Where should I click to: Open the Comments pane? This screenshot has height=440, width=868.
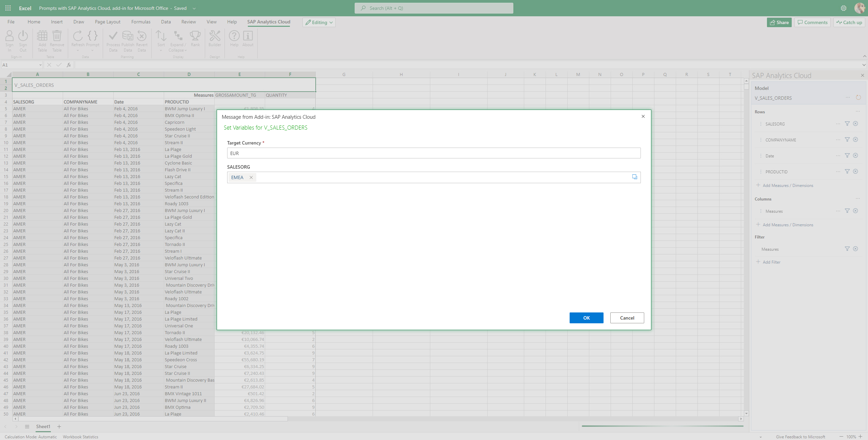[x=812, y=22]
